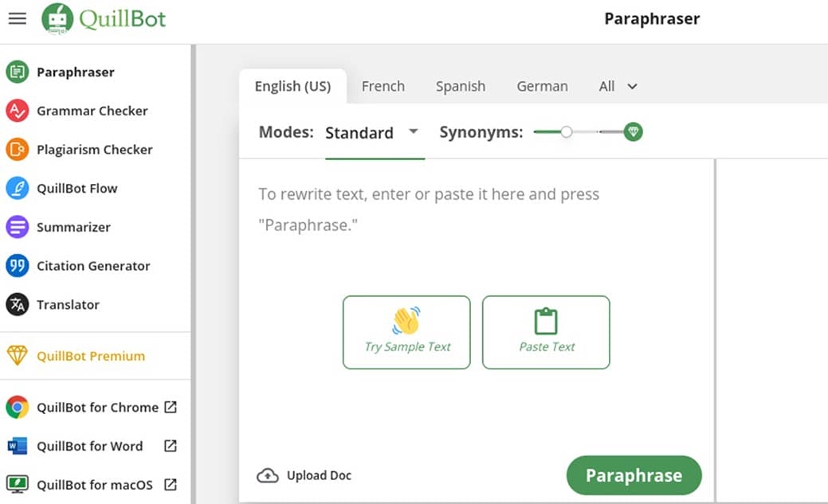Open the Translator sidebar icon

click(17, 305)
